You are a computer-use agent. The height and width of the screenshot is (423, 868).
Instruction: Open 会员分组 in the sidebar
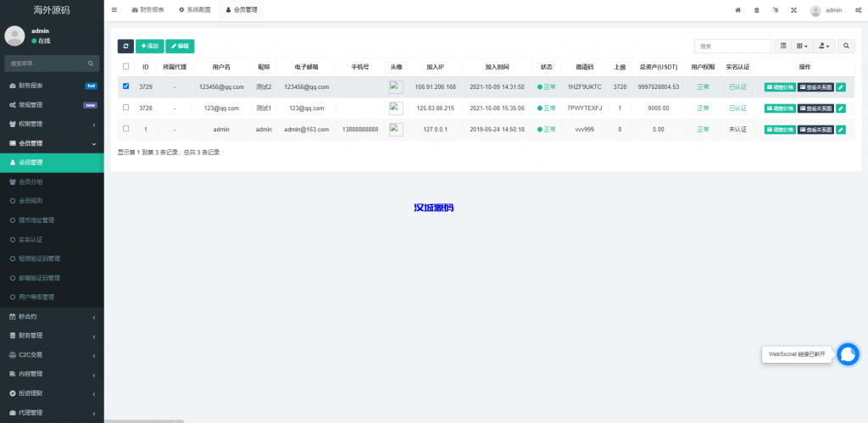point(52,181)
